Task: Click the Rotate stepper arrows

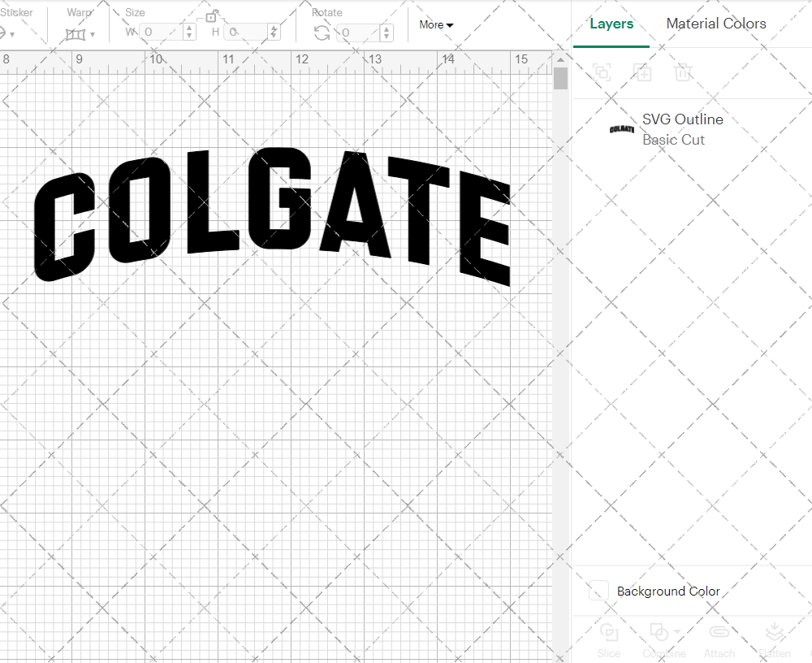Action: pyautogui.click(x=387, y=32)
